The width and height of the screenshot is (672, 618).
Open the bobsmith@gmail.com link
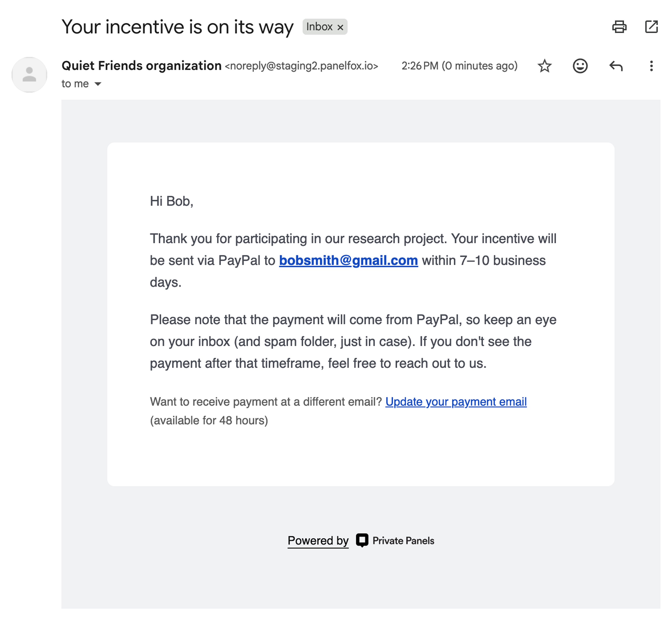(x=348, y=260)
